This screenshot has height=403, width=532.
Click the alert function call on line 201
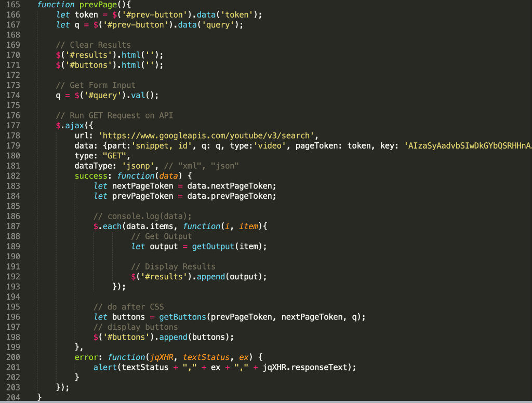click(105, 367)
